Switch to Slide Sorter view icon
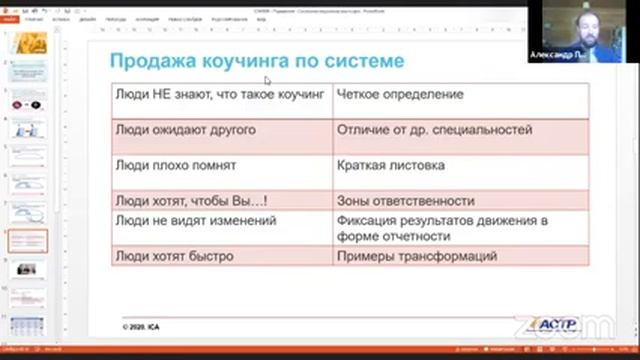Screen dimensions: 640x360 (540, 350)
